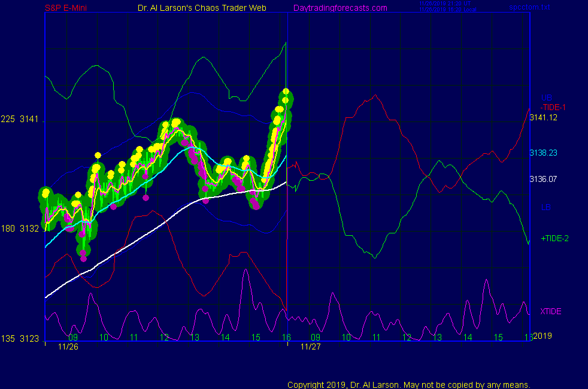The image size is (588, 389).
Task: Click the 'Copyright 2019, Dr. Al Larson' notice
Action: (x=408, y=385)
